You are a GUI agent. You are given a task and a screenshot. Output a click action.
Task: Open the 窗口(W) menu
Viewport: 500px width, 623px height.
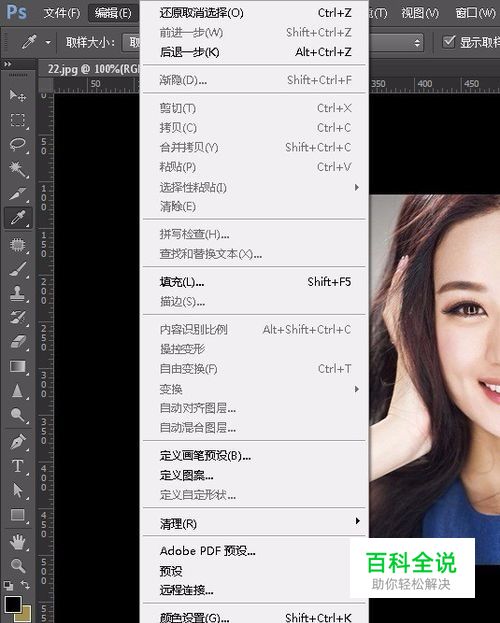click(x=475, y=13)
